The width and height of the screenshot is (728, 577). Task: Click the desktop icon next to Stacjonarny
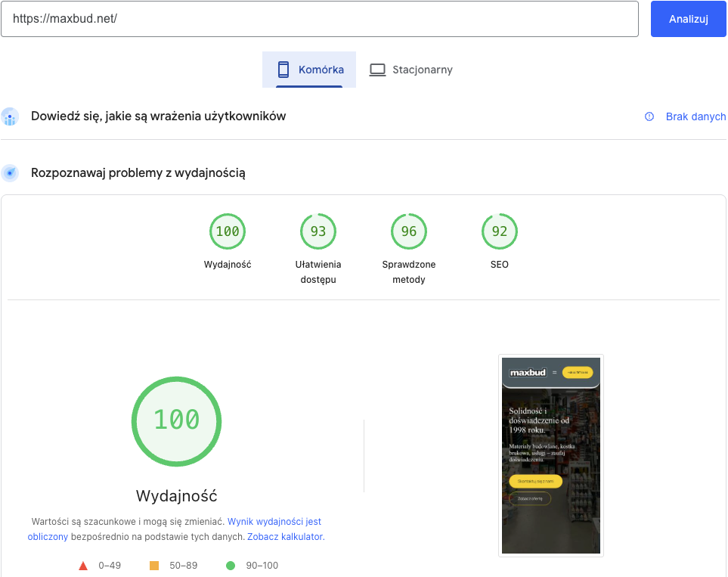point(376,69)
